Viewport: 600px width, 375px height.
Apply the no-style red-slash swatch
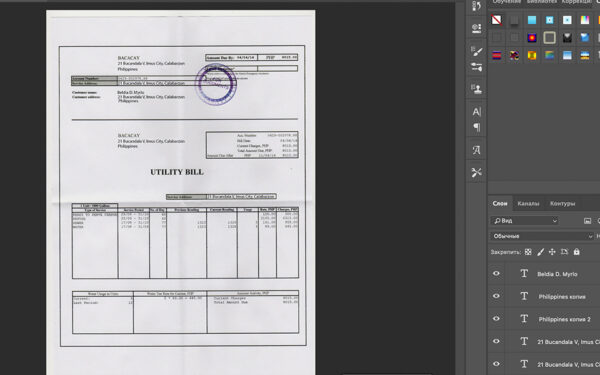[497, 20]
